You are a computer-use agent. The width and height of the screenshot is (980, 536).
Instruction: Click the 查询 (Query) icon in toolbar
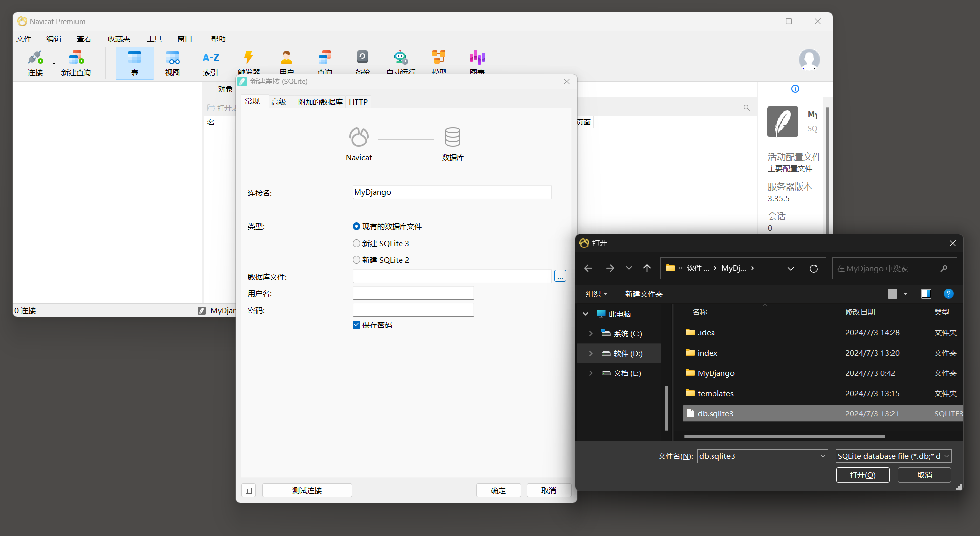click(x=325, y=60)
